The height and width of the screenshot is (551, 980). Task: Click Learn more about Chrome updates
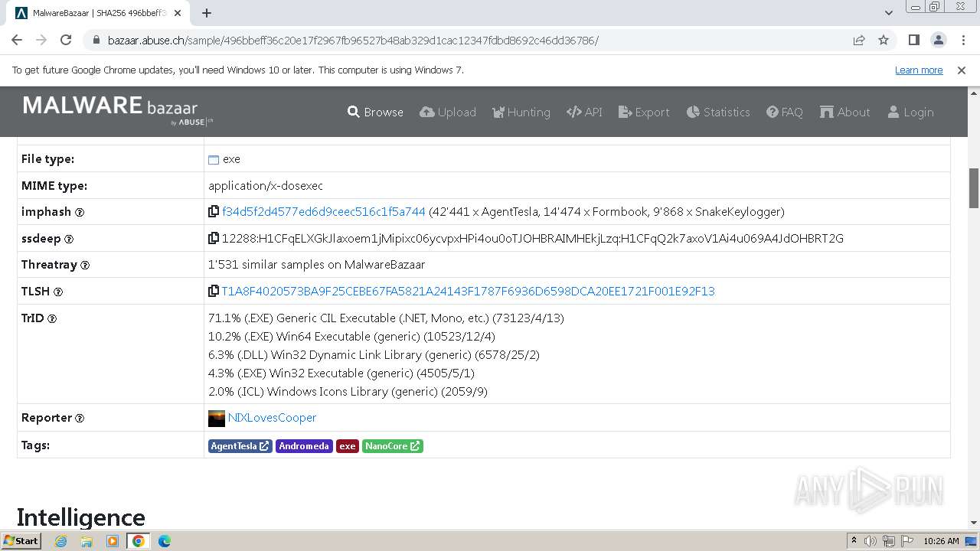tap(919, 70)
